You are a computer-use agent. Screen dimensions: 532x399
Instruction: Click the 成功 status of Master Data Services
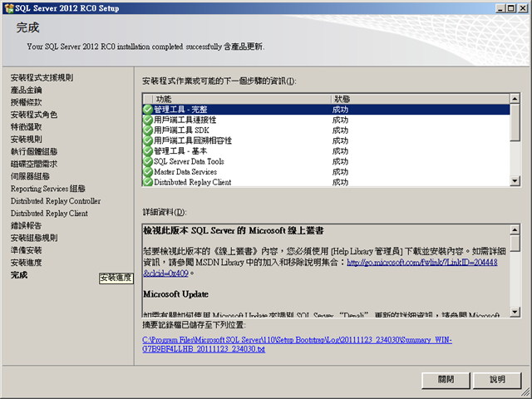(x=340, y=172)
